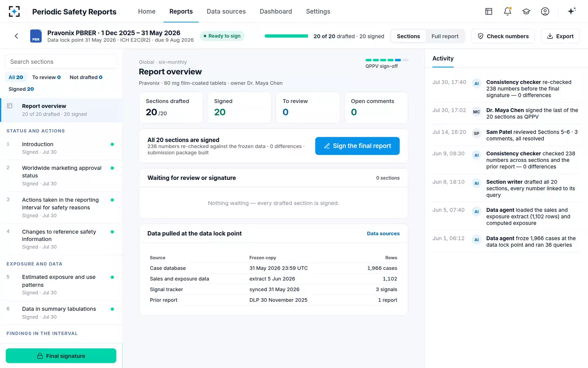Click AI avatar beside Consistency checker re-checked entry
Image resolution: width=588 pixels, height=368 pixels.
(476, 83)
